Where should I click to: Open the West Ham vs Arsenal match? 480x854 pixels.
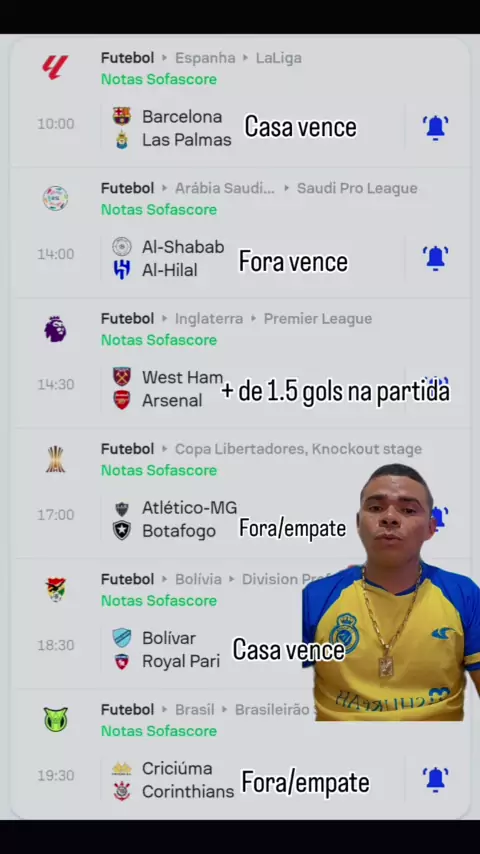point(240,389)
